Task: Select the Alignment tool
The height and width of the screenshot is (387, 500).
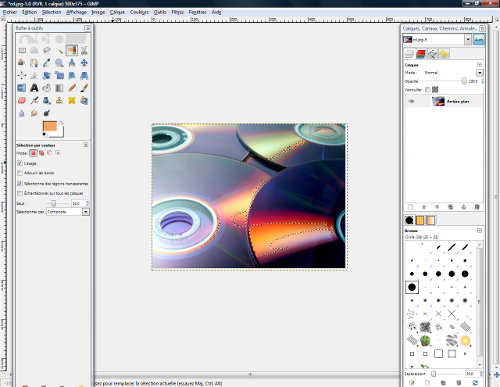Action: tap(22, 75)
